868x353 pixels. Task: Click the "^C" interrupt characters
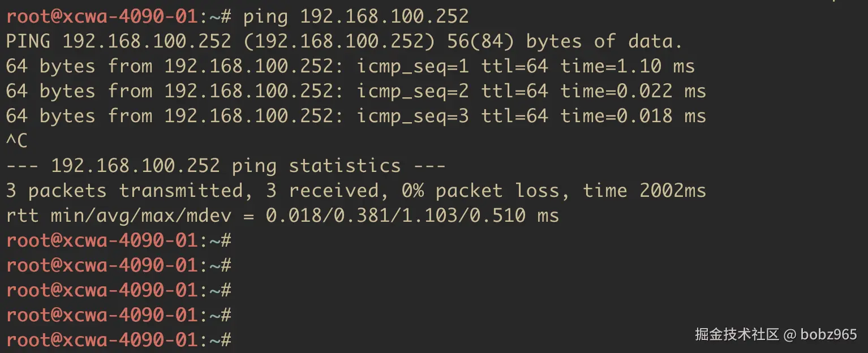(16, 141)
